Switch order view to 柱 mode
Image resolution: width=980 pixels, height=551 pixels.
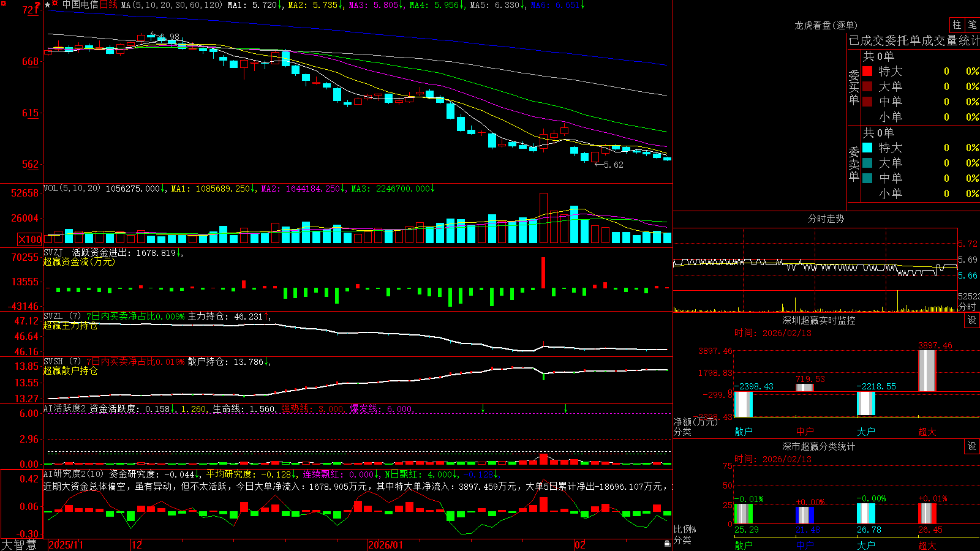pyautogui.click(x=957, y=24)
